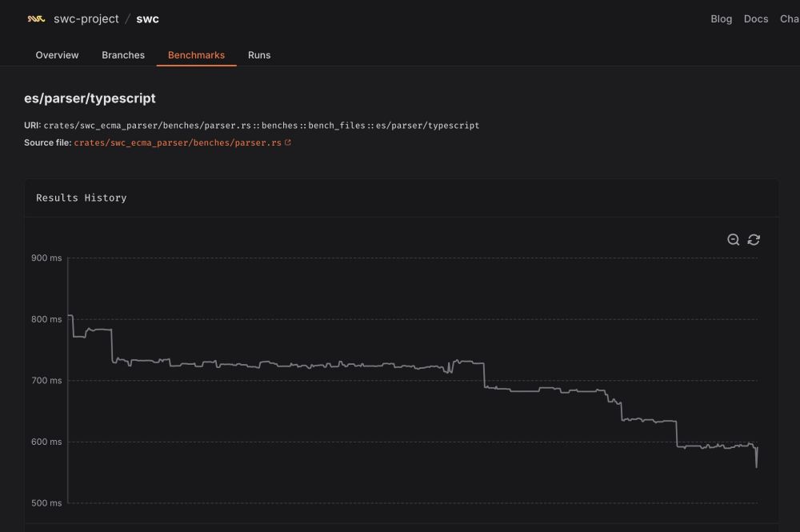Click the chart line's starting point near 800 ms
Screen dimensions: 800x532
click(x=70, y=316)
